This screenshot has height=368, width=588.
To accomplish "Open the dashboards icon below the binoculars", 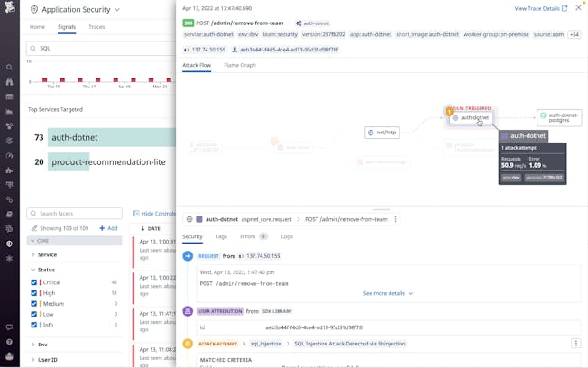I will click(9, 97).
